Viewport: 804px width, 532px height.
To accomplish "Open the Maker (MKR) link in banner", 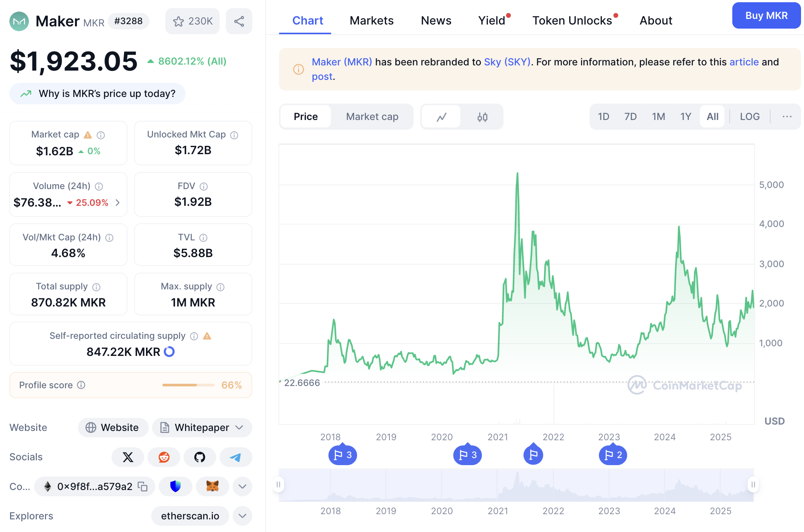I will tap(342, 62).
